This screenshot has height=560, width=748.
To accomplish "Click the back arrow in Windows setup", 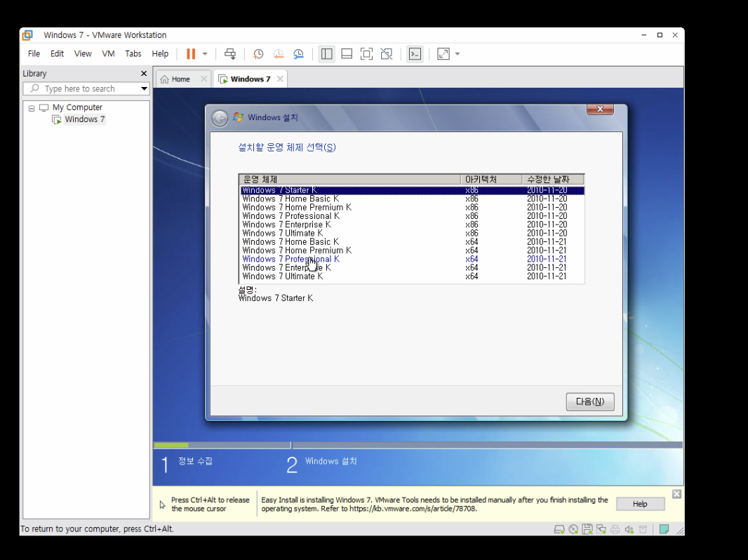I will [x=220, y=118].
